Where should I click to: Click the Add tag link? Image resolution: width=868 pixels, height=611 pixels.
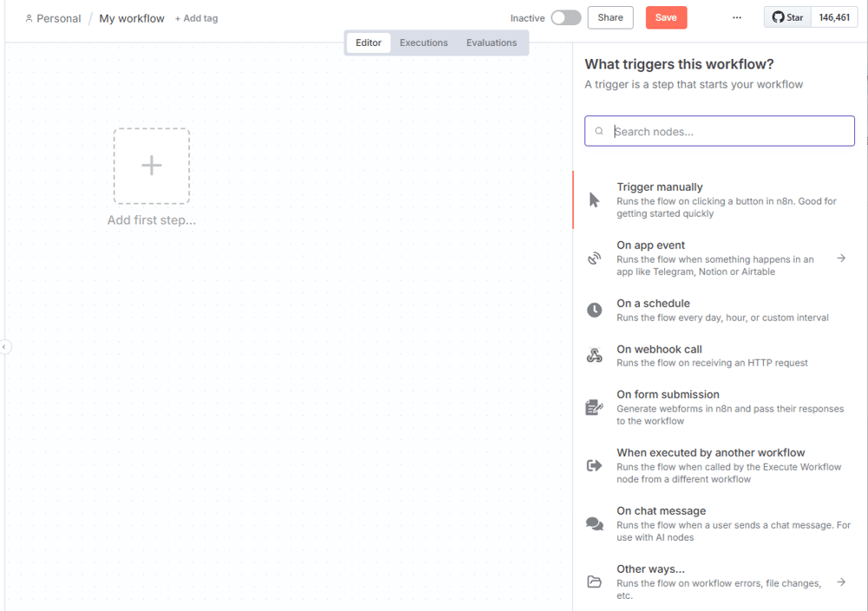[196, 18]
